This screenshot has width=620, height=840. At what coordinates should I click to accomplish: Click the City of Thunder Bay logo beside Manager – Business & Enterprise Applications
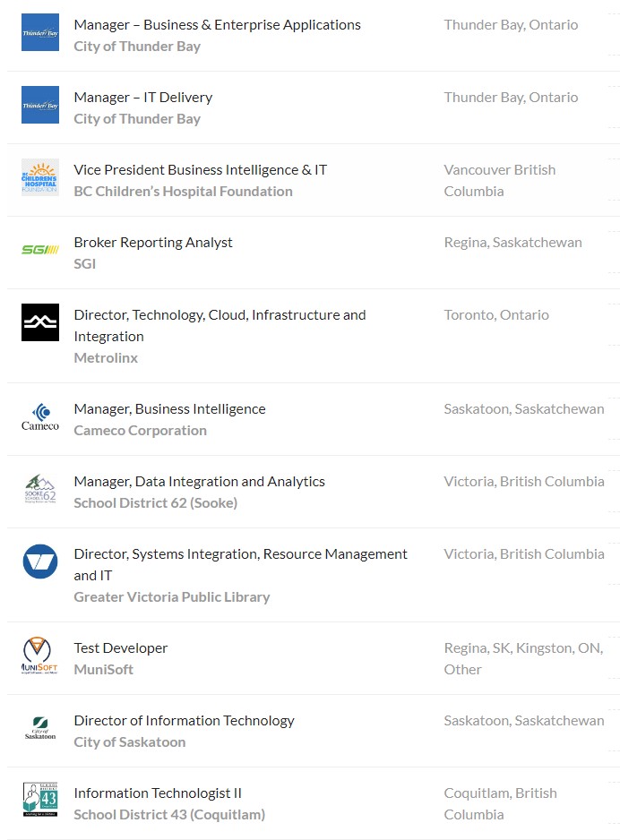[x=40, y=32]
